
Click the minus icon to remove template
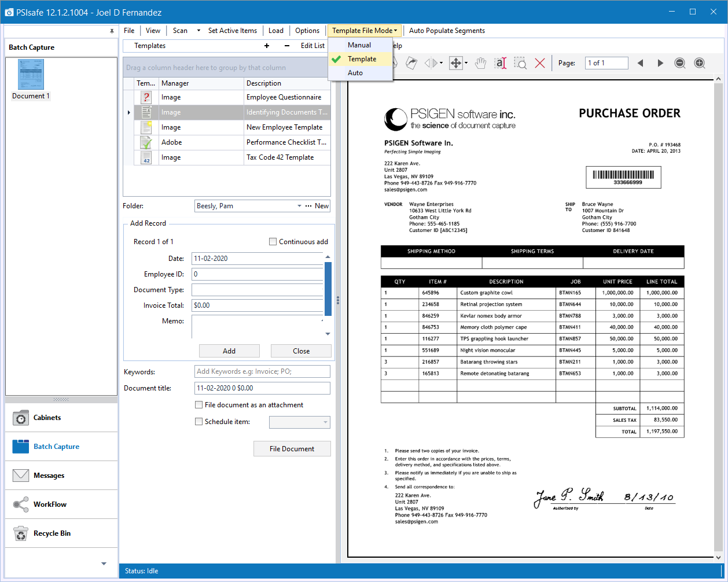click(287, 46)
